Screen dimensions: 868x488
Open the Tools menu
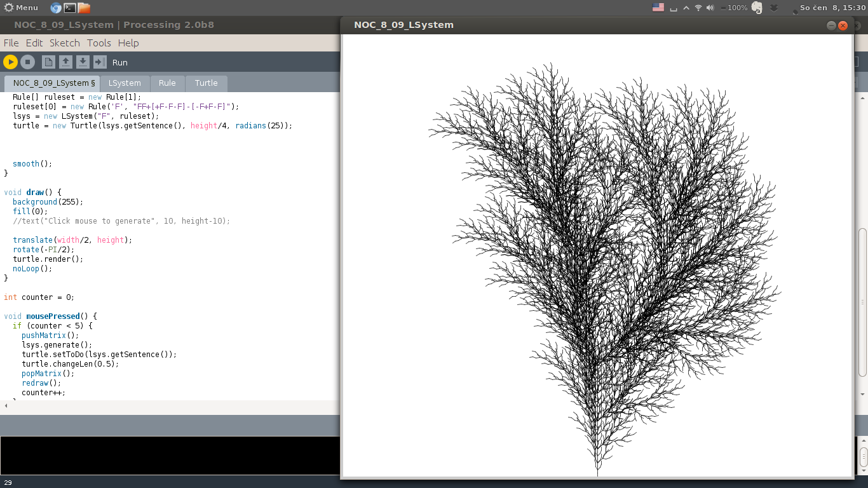click(99, 43)
